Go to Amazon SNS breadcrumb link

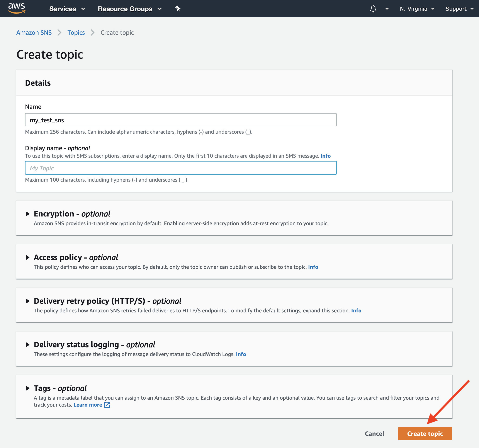(x=34, y=32)
